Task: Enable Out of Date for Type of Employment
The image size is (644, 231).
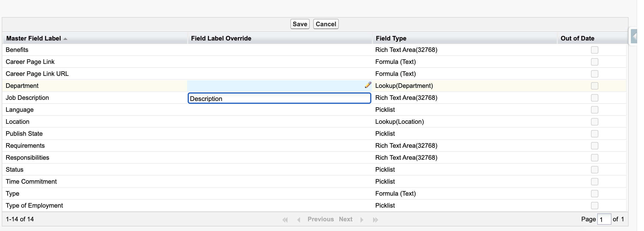Action: (594, 206)
